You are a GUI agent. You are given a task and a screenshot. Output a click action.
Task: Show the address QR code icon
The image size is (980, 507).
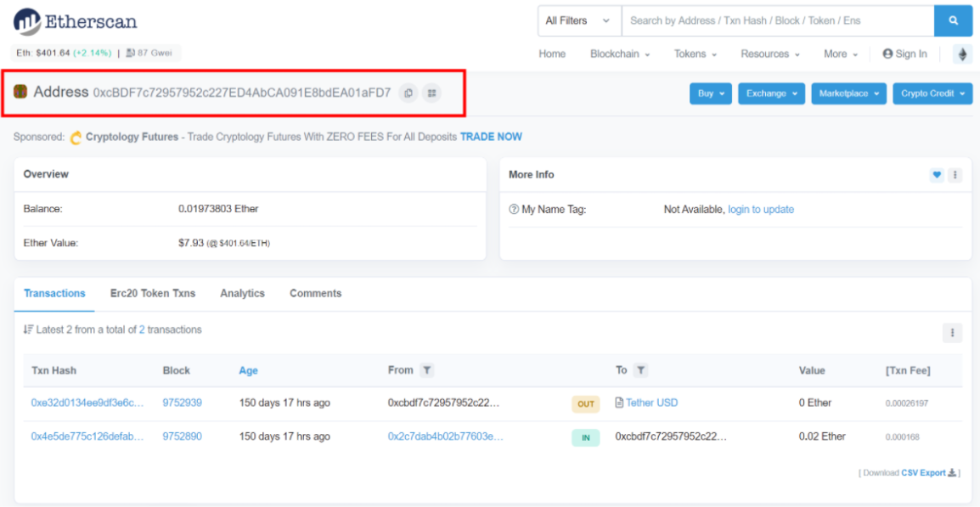[431, 93]
